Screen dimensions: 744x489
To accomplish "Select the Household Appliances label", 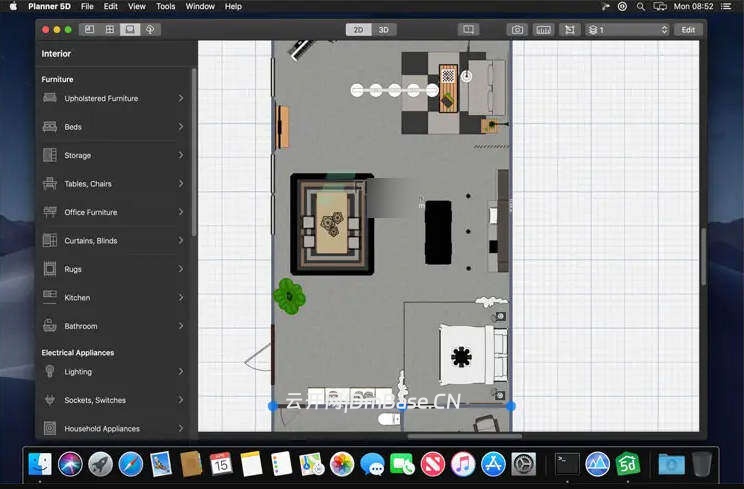I will tap(102, 429).
